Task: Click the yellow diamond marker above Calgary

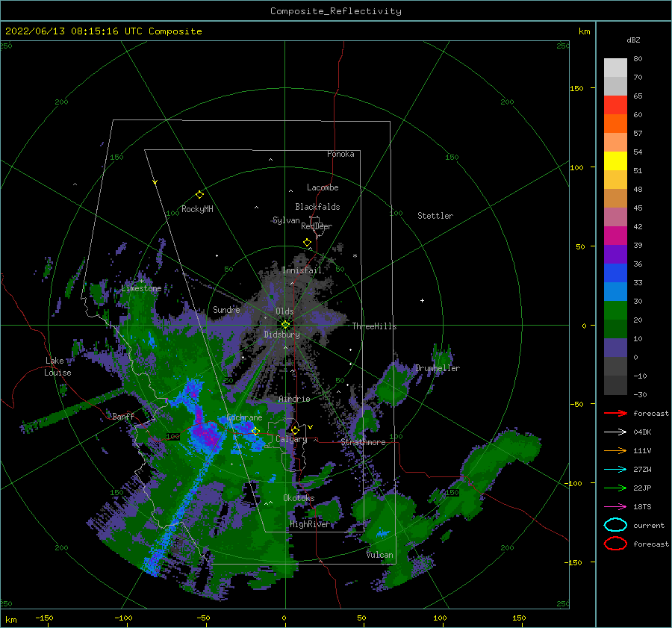Action: point(295,430)
